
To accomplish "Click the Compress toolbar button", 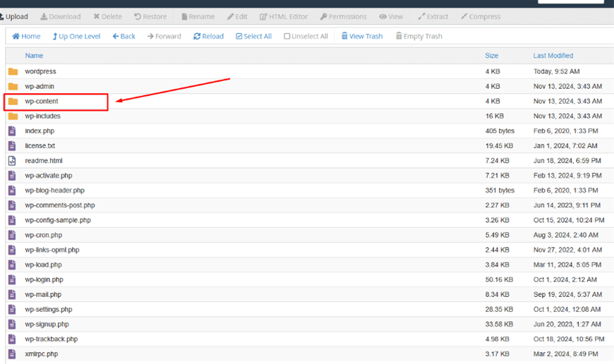I will [481, 16].
